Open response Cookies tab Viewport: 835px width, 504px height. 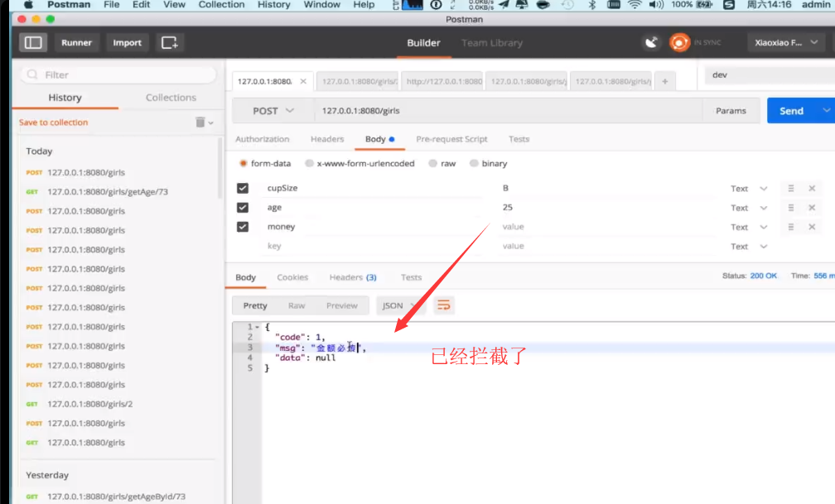(292, 277)
